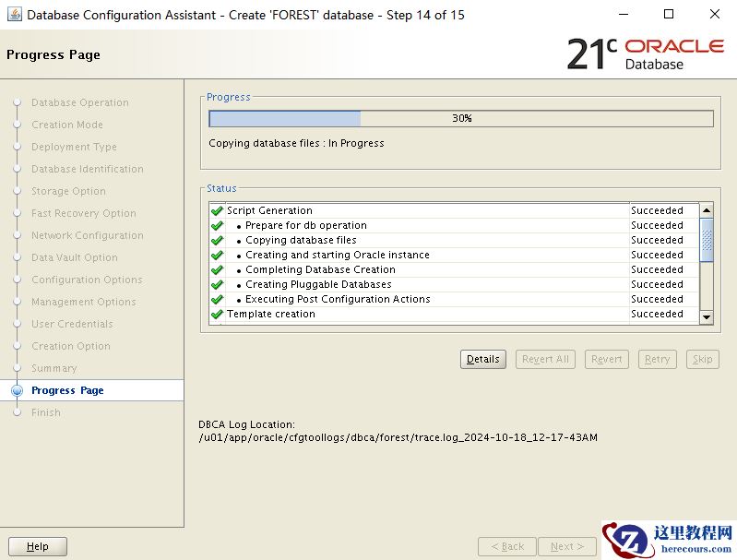Select Creation Option step
This screenshot has height=560, width=737.
click(71, 346)
